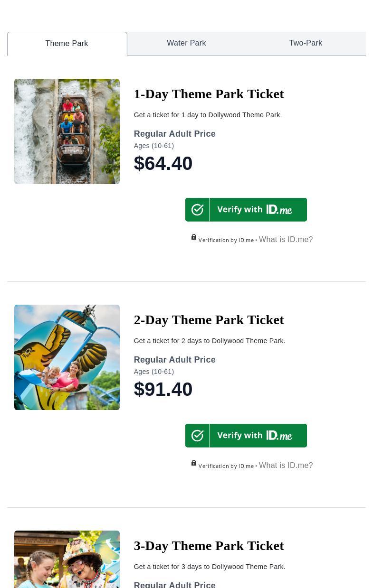Switch to the Water Park tab

click(186, 43)
